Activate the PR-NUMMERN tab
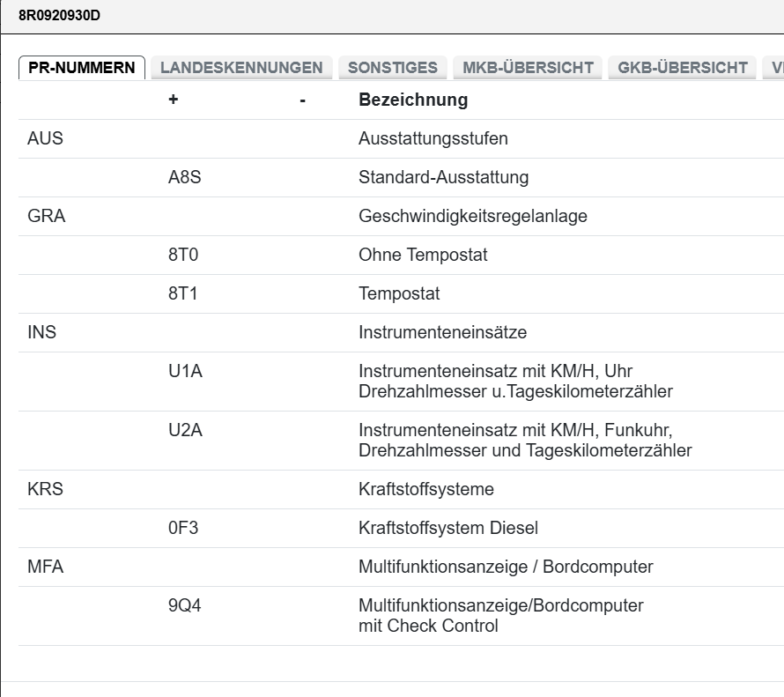Image resolution: width=784 pixels, height=697 pixels. [82, 66]
